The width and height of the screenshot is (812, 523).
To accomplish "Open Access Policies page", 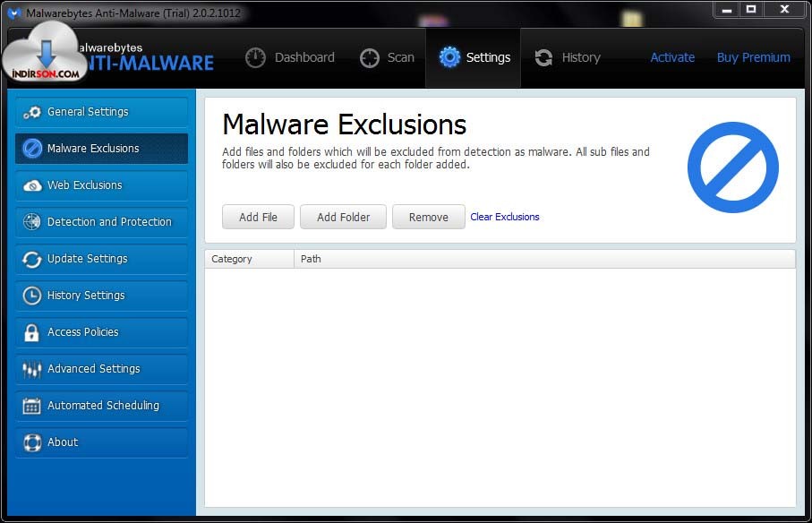I will [x=101, y=332].
